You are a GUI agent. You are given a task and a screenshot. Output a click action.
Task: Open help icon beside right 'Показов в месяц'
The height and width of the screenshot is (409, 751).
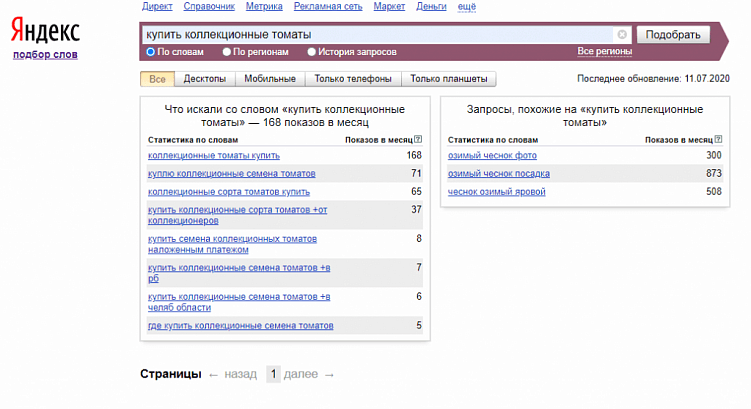[718, 139]
